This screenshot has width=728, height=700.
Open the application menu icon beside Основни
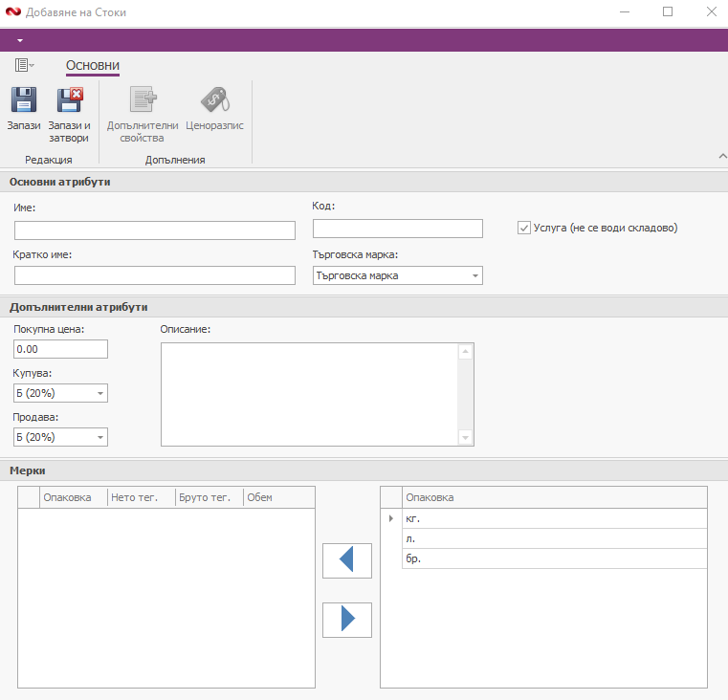pos(24,65)
